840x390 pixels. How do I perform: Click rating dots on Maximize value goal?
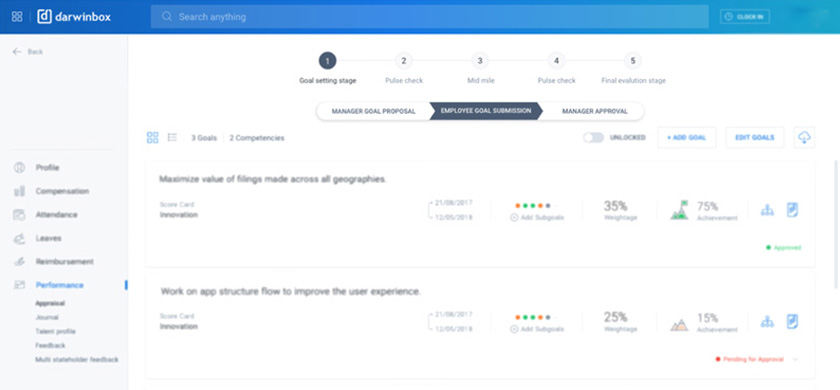click(533, 206)
